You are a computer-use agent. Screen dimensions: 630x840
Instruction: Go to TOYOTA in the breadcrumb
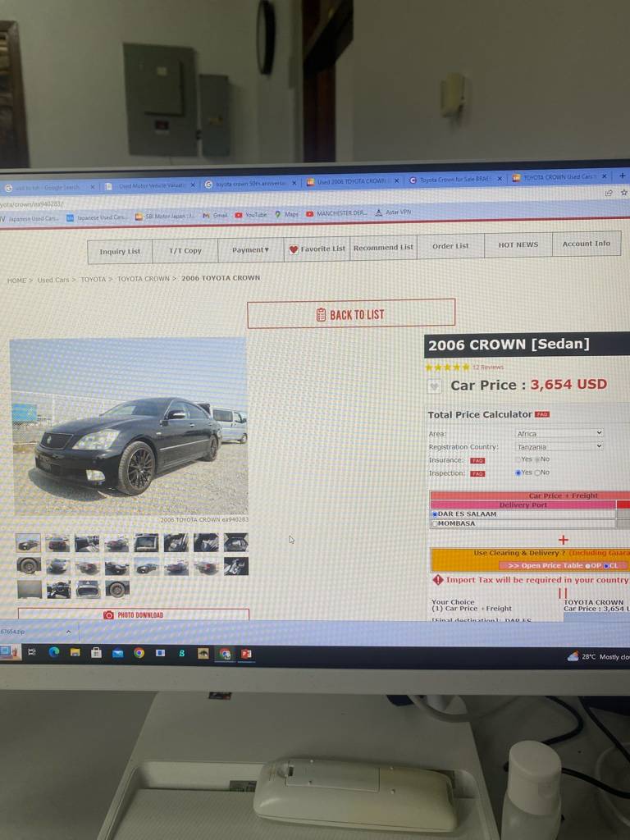[x=94, y=279]
